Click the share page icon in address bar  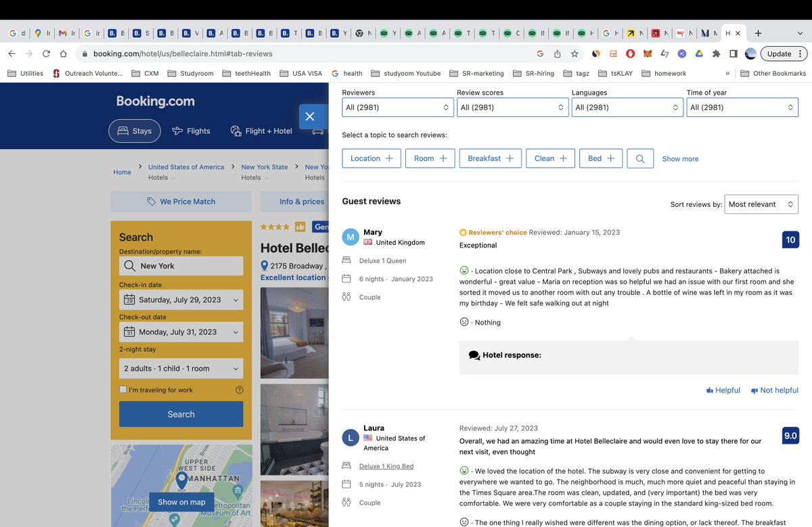558,53
